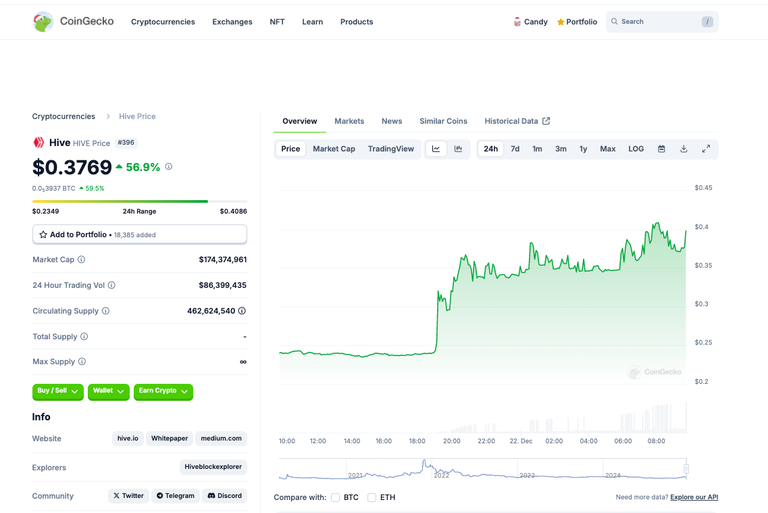Screen dimensions: 768x513
Task: Select the 24h time range
Action: tap(491, 149)
